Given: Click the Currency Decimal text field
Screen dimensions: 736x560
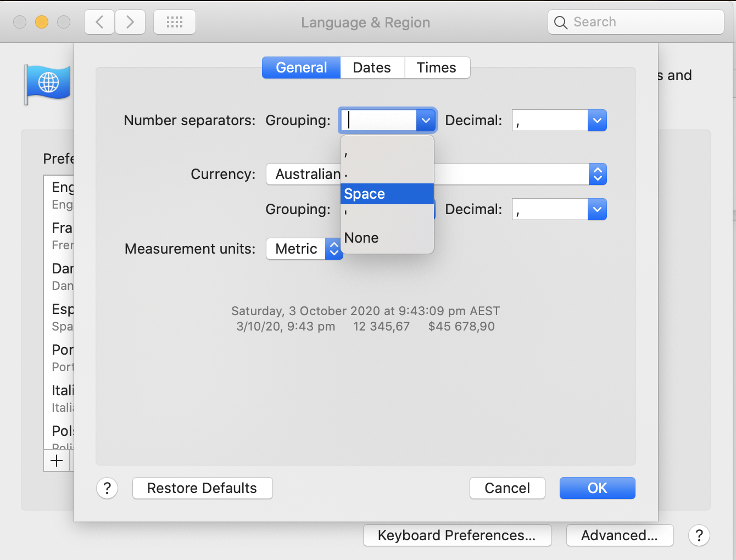Looking at the screenshot, I should (550, 209).
